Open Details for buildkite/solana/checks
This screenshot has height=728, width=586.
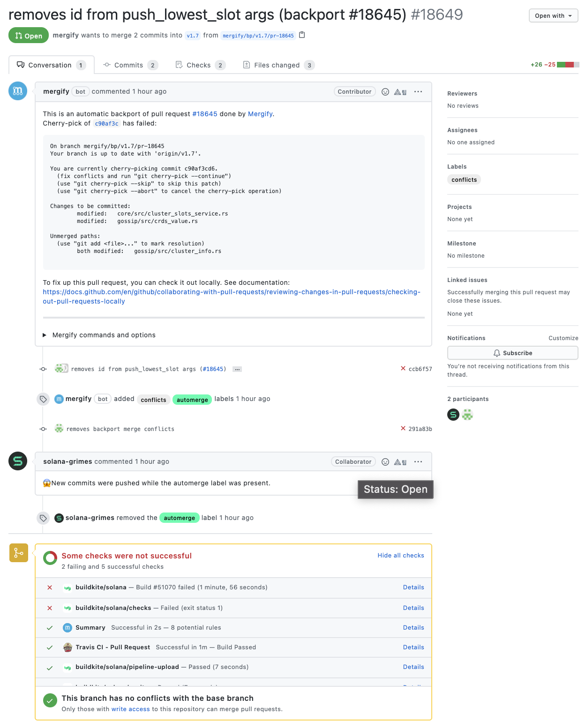pyautogui.click(x=413, y=608)
